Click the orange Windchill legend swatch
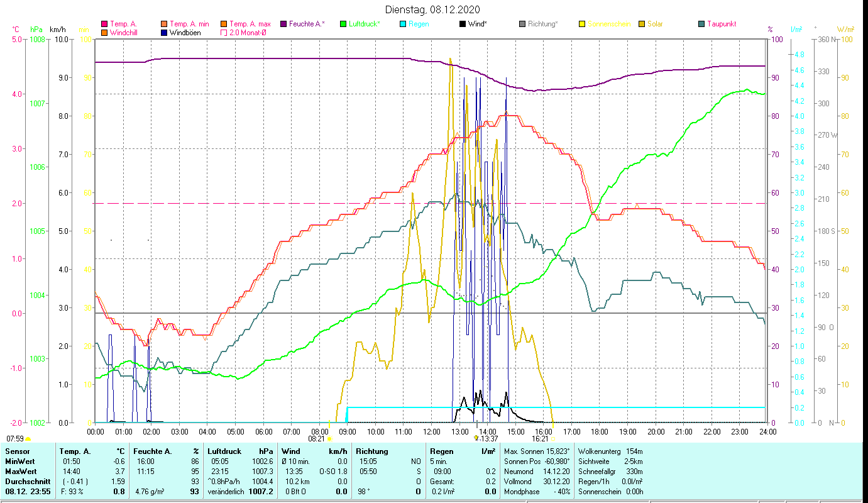The width and height of the screenshot is (868, 503). pyautogui.click(x=104, y=33)
